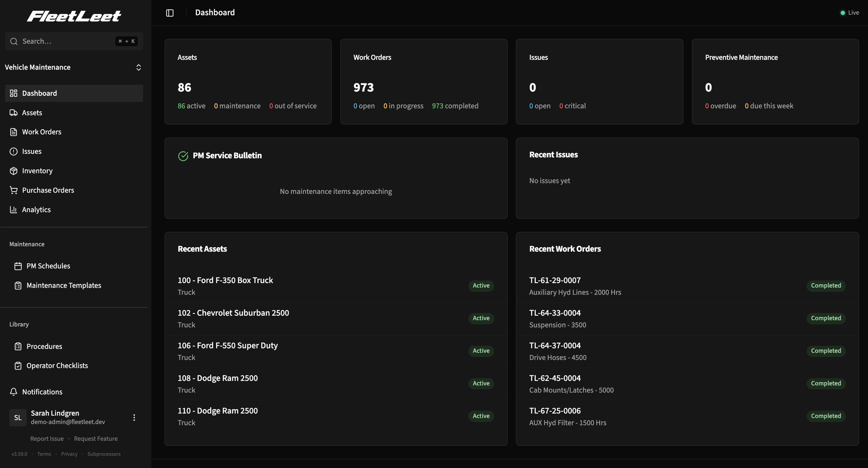Open work order TL-62-45-0004
The image size is (868, 468).
click(687, 384)
